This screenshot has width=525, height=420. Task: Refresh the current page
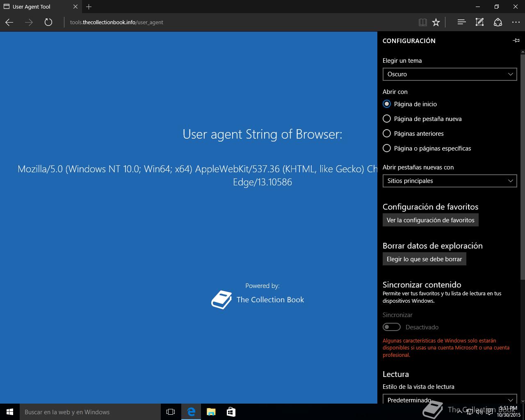click(48, 22)
